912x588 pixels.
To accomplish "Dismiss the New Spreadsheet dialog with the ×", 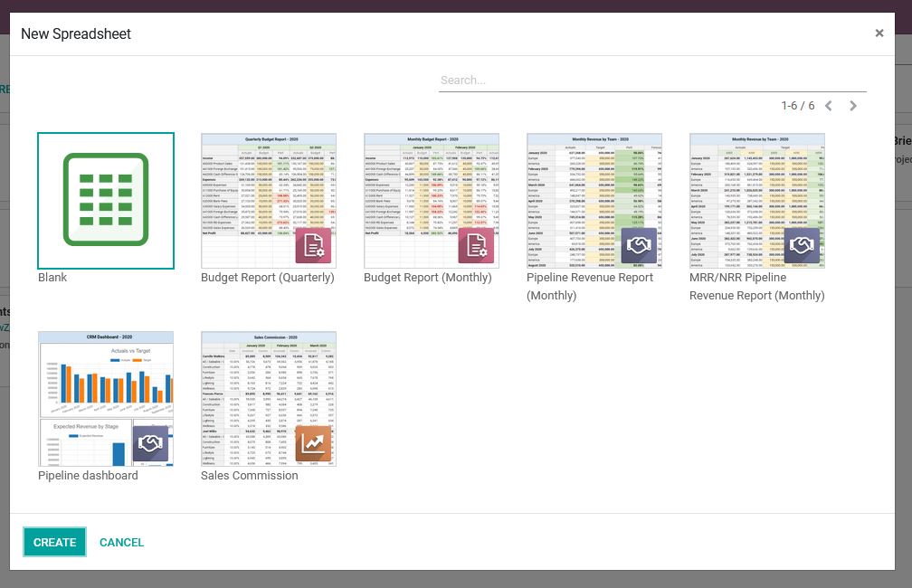I will pos(879,33).
